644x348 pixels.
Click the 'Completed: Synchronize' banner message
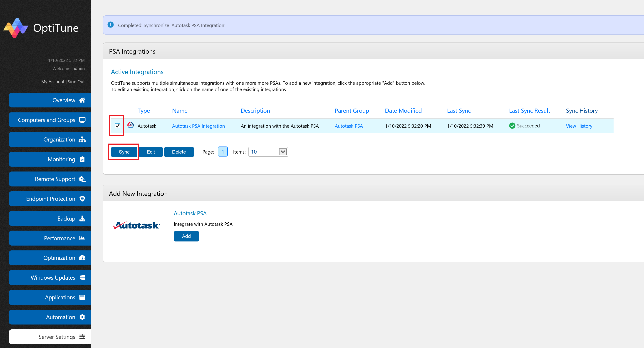coord(171,25)
